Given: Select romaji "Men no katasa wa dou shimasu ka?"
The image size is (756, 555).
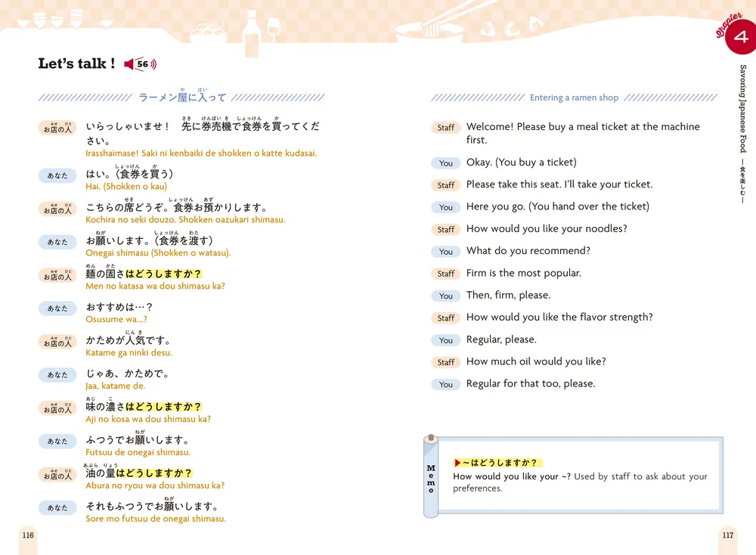Looking at the screenshot, I should (155, 287).
